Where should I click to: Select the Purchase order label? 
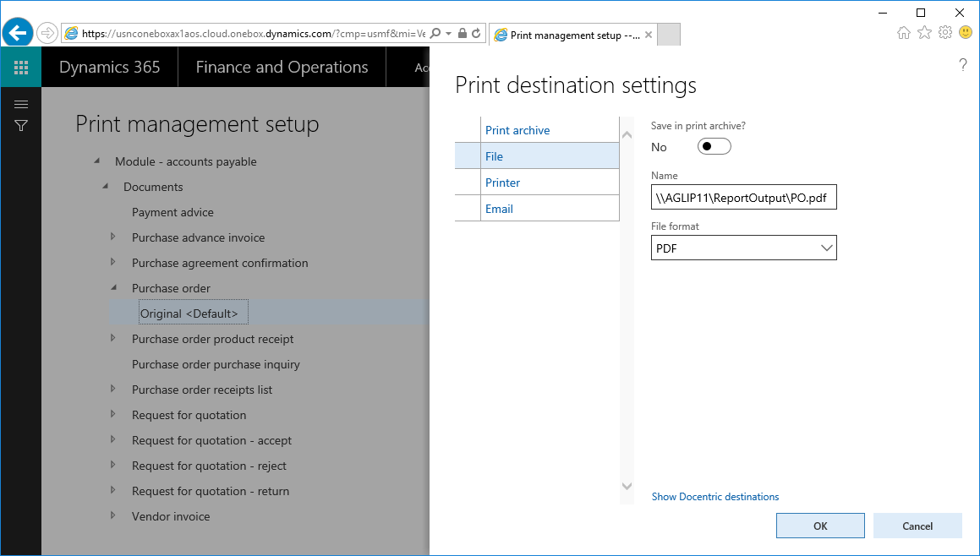click(x=171, y=288)
